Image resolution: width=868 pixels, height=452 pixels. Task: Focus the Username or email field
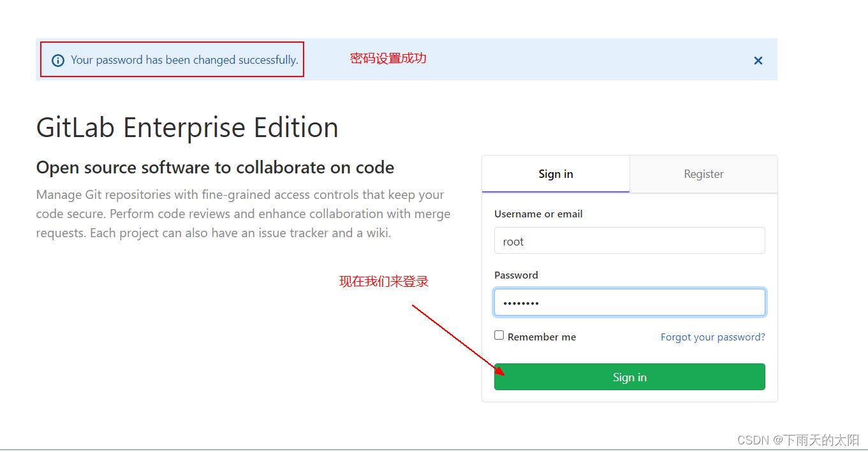pos(629,241)
